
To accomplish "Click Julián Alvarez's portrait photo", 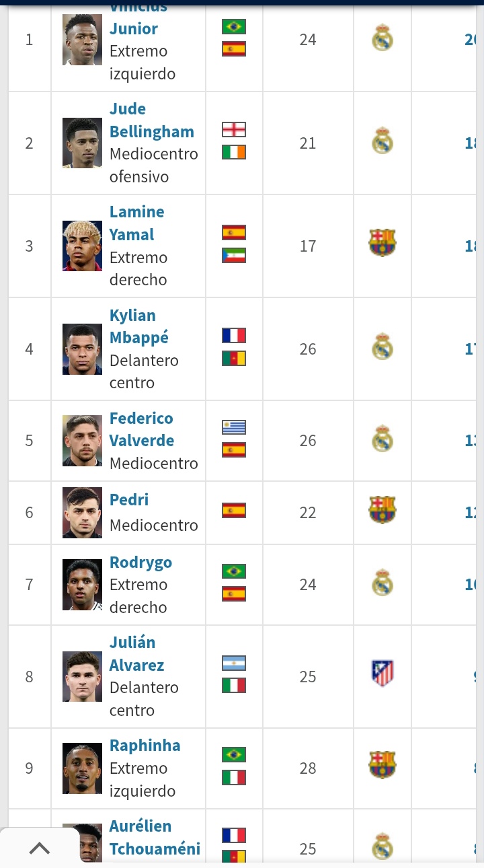I will (82, 677).
